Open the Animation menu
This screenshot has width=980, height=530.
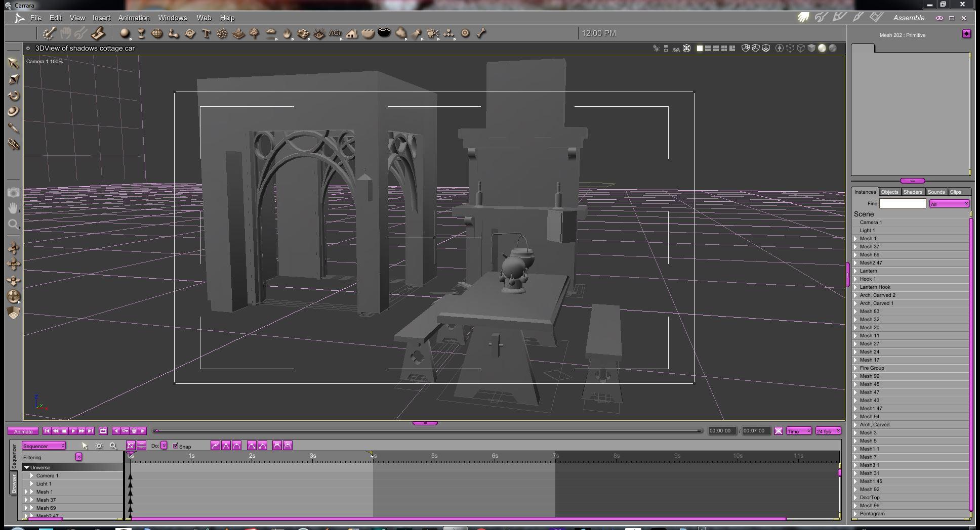pyautogui.click(x=134, y=18)
